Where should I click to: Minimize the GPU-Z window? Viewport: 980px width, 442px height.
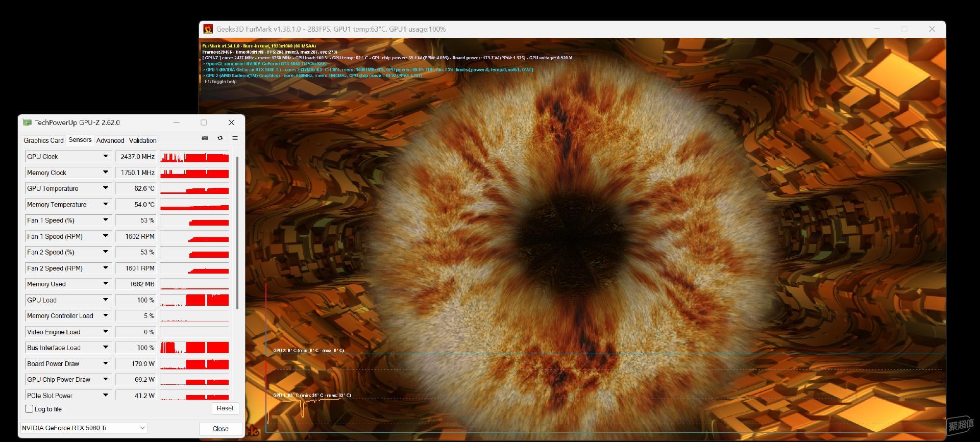pyautogui.click(x=176, y=122)
